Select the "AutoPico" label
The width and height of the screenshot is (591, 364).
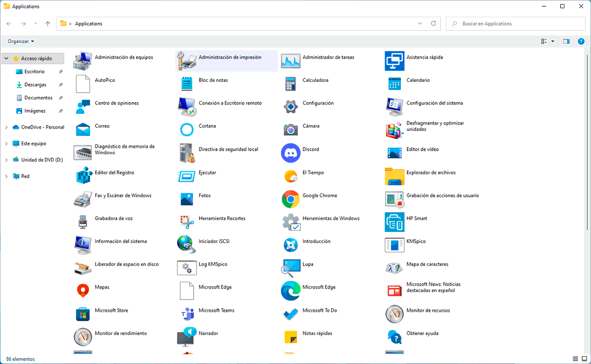pos(104,80)
